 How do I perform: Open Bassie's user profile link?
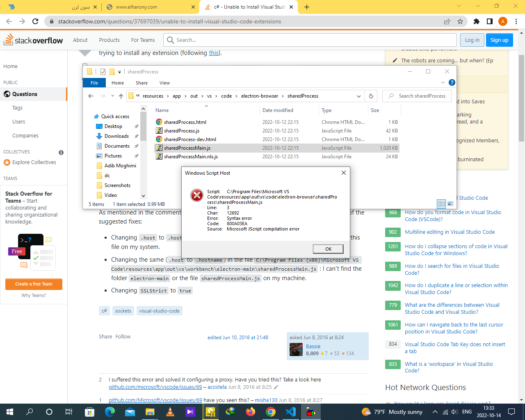click(313, 346)
